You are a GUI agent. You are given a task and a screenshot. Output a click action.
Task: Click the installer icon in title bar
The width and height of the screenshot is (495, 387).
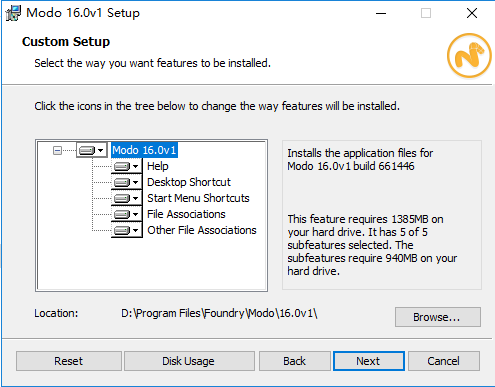tap(13, 13)
